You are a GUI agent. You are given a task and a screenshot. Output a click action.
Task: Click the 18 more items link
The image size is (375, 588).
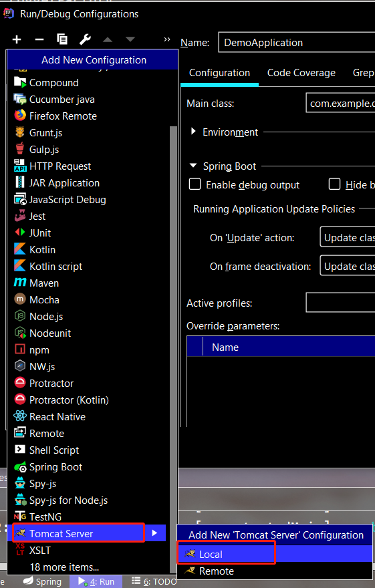(x=64, y=567)
